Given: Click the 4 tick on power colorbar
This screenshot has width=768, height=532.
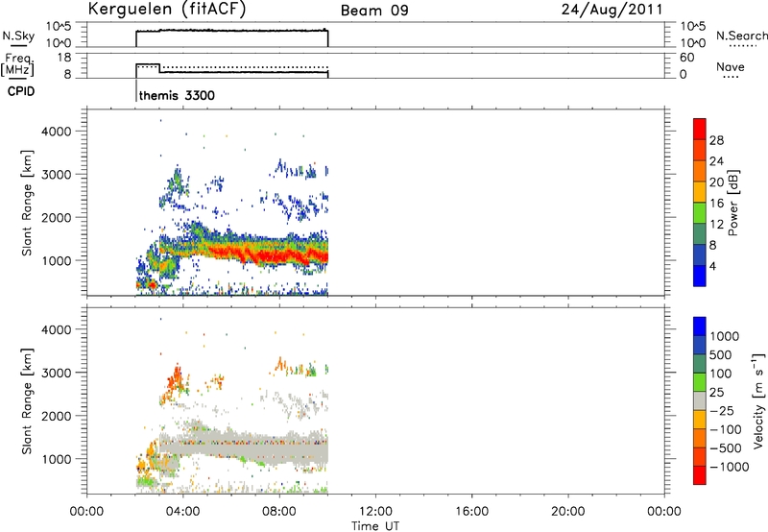Looking at the screenshot, I should point(712,266).
